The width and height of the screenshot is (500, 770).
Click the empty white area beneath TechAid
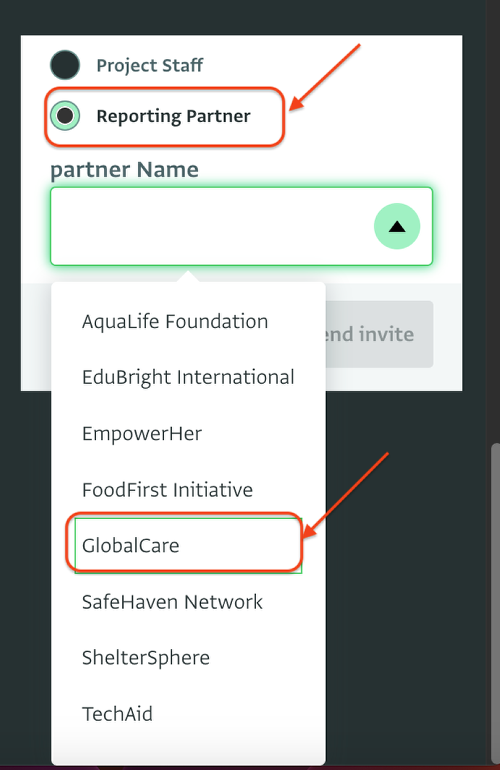pos(188,752)
